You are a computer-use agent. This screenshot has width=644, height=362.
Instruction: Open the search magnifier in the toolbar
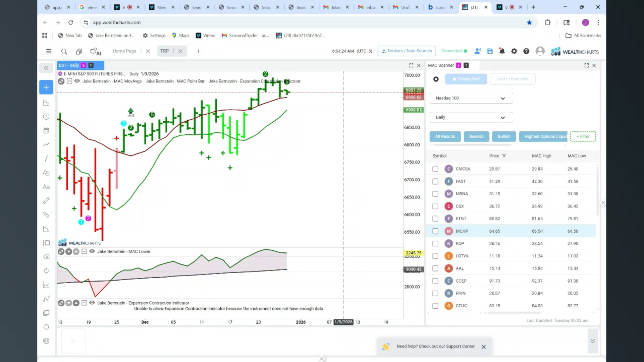(x=64, y=51)
